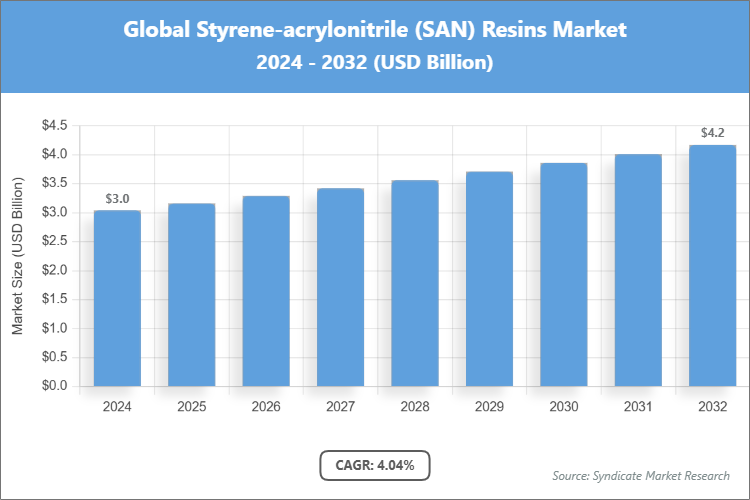Click the 2024 x-axis year label
This screenshot has width=750, height=500.
[117, 407]
